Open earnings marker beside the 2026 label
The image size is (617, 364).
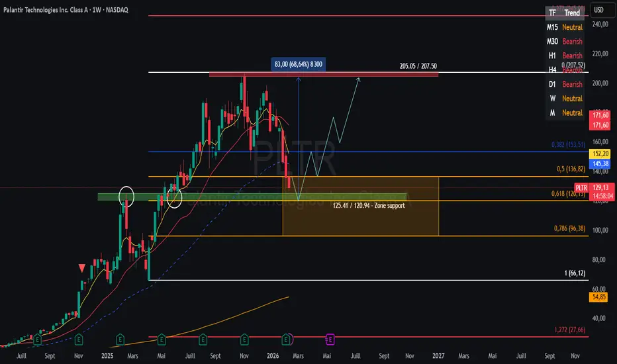click(x=286, y=340)
